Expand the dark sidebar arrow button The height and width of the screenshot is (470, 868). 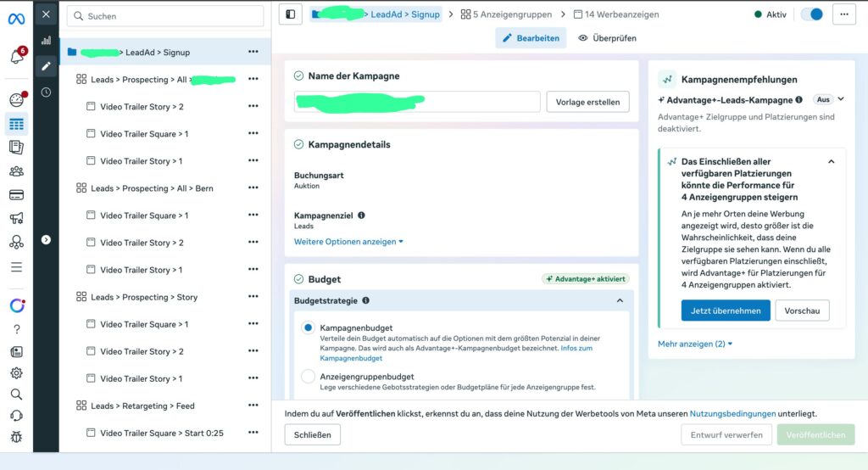[x=46, y=239]
